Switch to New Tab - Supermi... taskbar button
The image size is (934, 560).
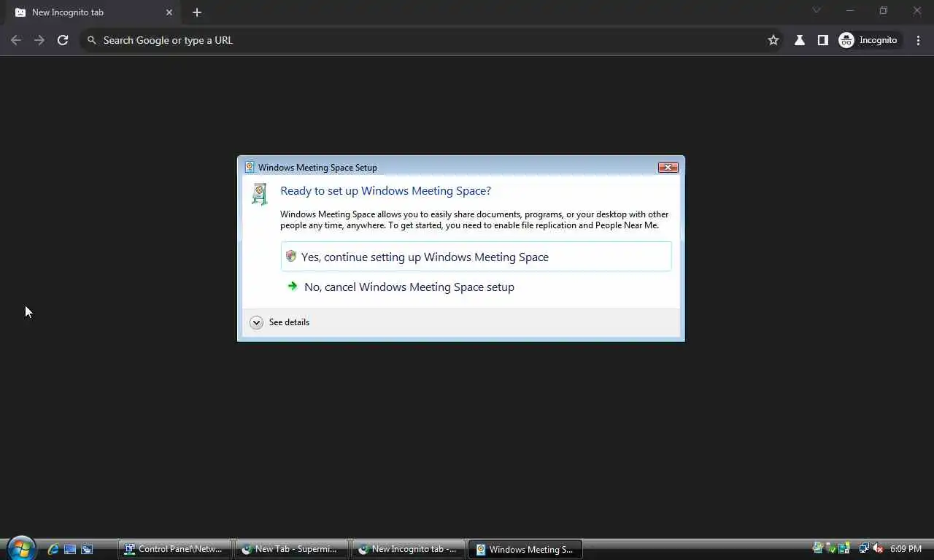(292, 549)
